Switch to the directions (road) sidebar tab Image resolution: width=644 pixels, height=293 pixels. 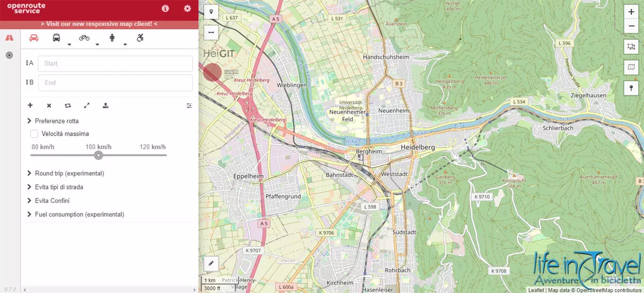[x=9, y=38]
